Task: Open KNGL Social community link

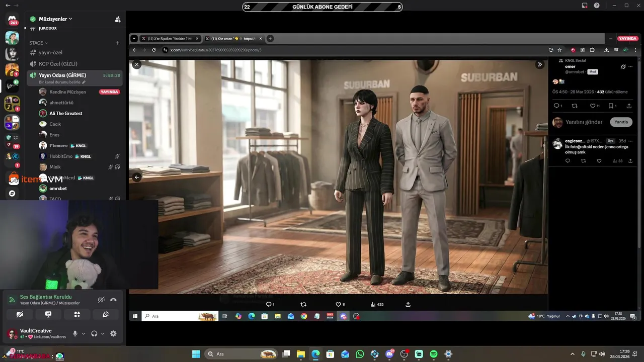Action: (x=576, y=60)
